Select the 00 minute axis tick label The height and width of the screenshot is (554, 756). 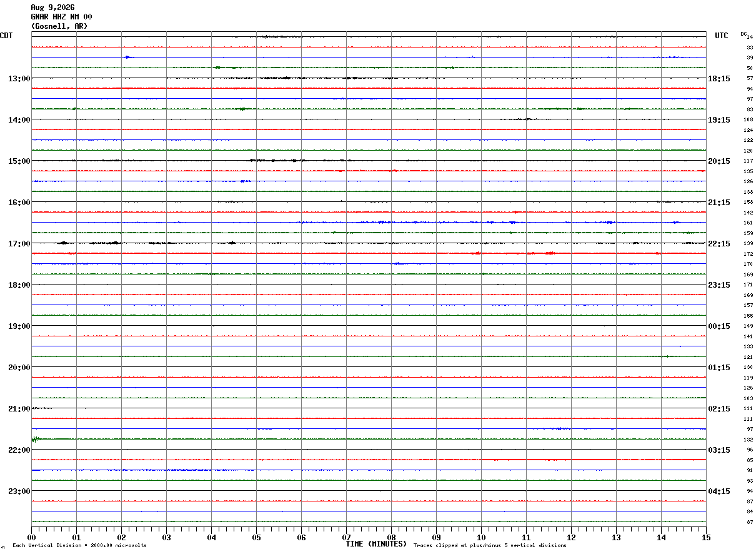pyautogui.click(x=31, y=538)
